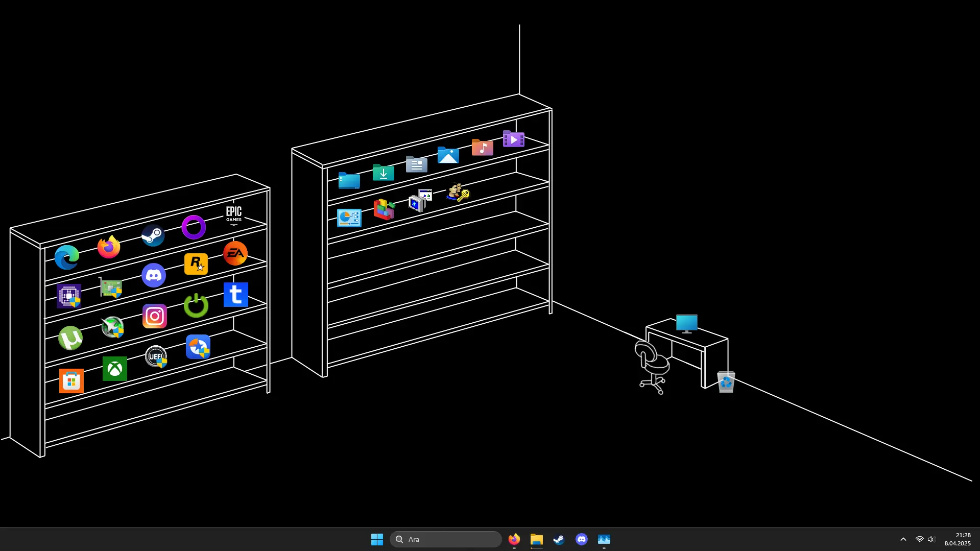
Task: Select the UEFI icon with shield
Action: pos(156,356)
